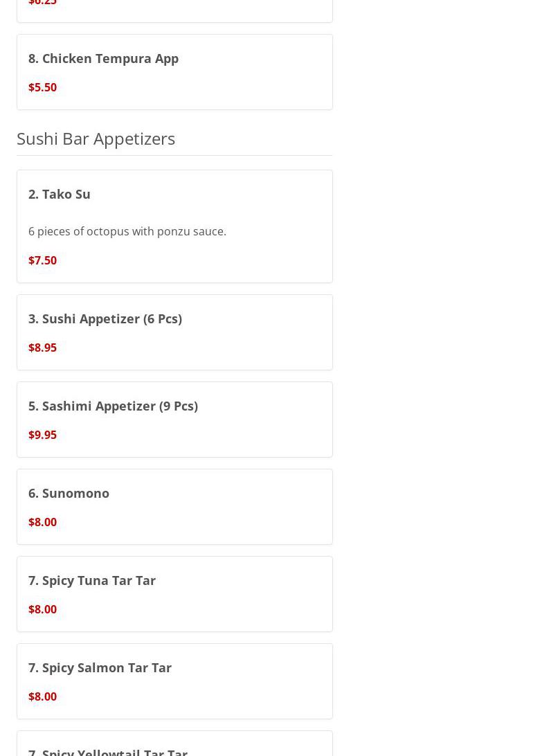Viewport: 533px width, 756px height.
Task: Click the octopus with ponzu sauce description
Action: pyautogui.click(x=127, y=231)
